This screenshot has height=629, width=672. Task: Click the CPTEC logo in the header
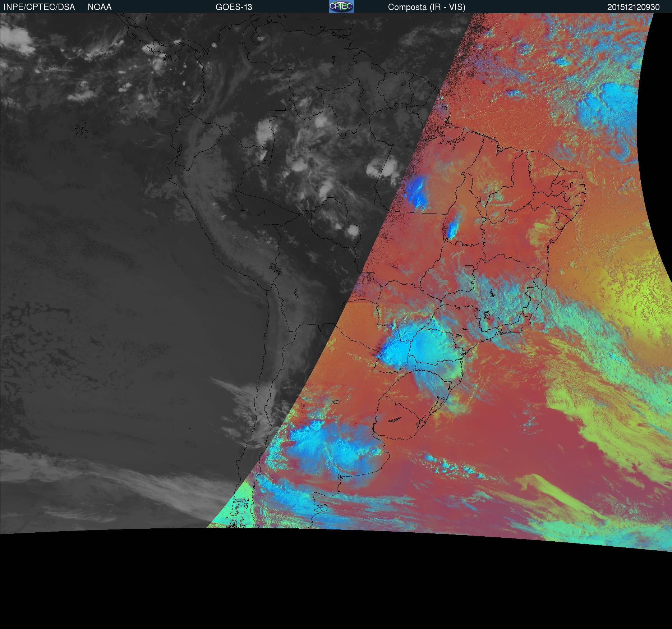[x=341, y=6]
